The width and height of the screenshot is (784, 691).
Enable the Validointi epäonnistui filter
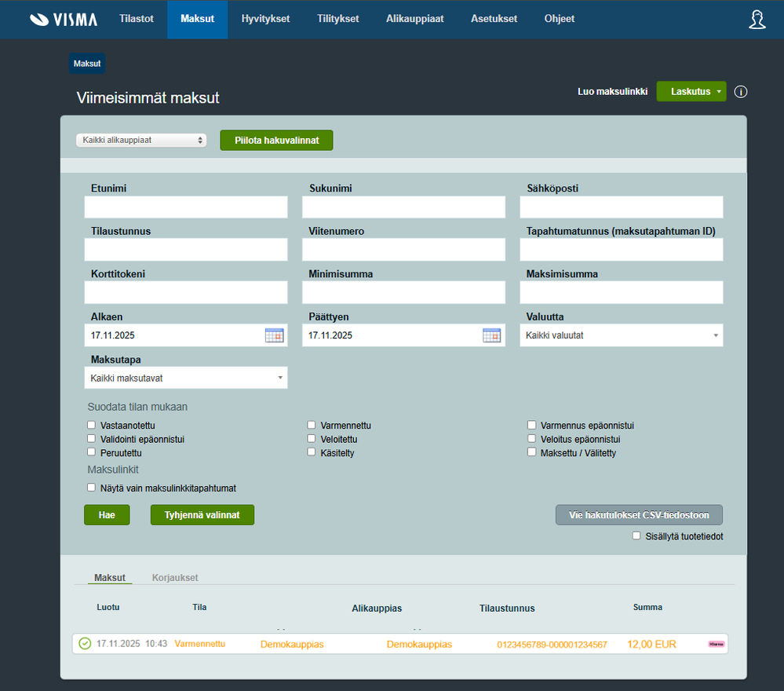[x=91, y=439]
